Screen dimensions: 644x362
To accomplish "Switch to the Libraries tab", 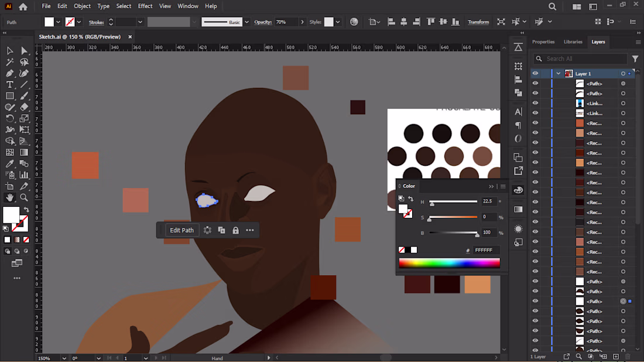I will tap(573, 42).
